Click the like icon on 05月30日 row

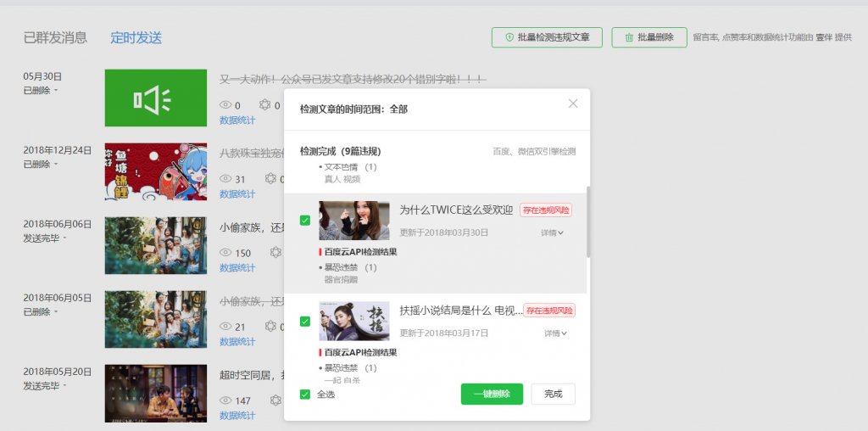click(x=264, y=104)
